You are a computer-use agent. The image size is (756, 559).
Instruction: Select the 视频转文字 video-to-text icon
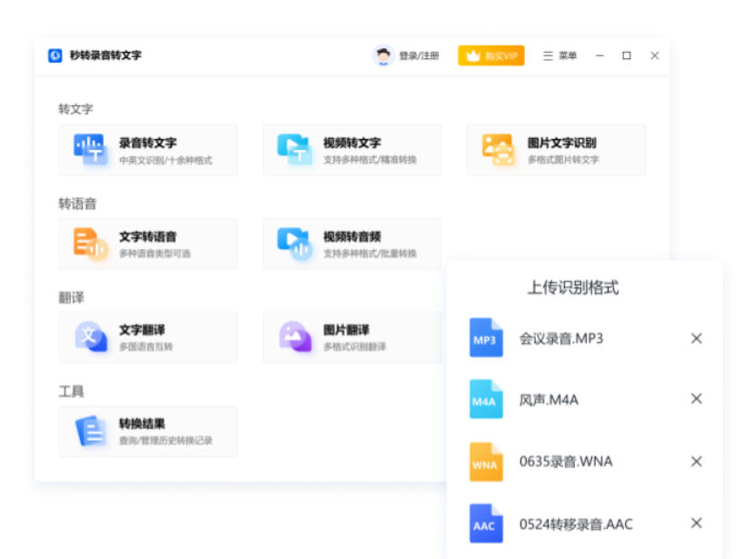[294, 149]
